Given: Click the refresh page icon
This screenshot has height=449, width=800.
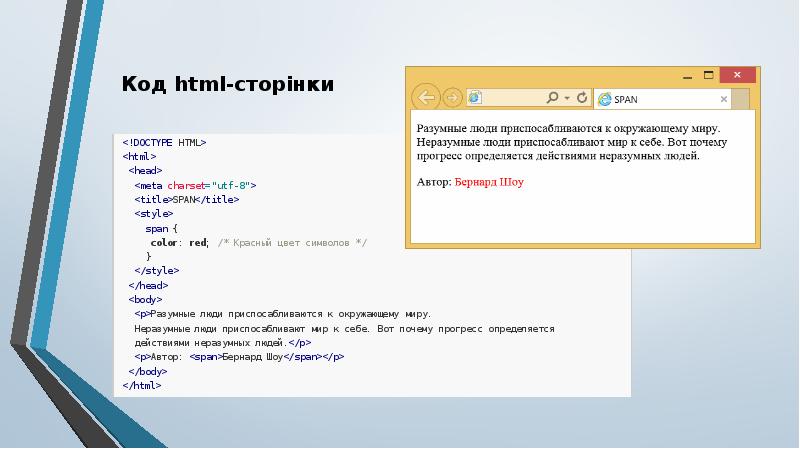Looking at the screenshot, I should [x=582, y=97].
